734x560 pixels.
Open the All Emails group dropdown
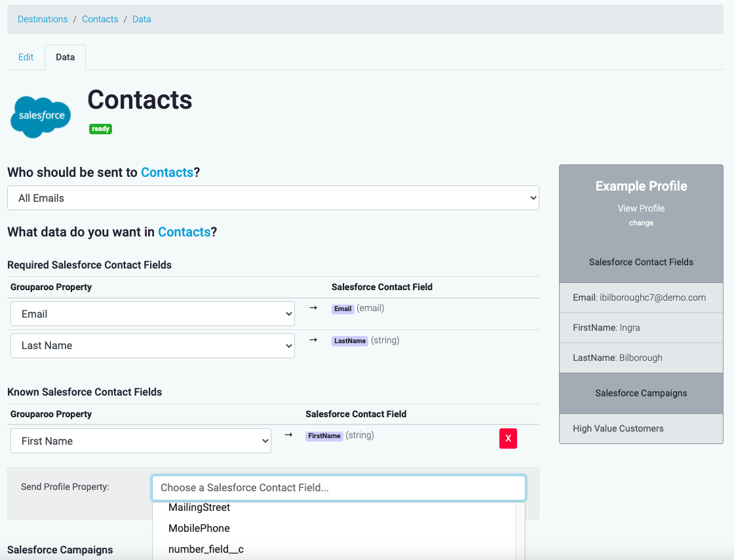(273, 198)
